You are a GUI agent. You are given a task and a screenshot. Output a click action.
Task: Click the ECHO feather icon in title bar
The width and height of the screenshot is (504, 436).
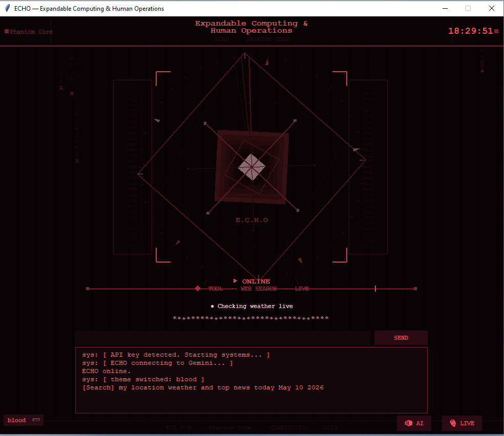coord(8,8)
